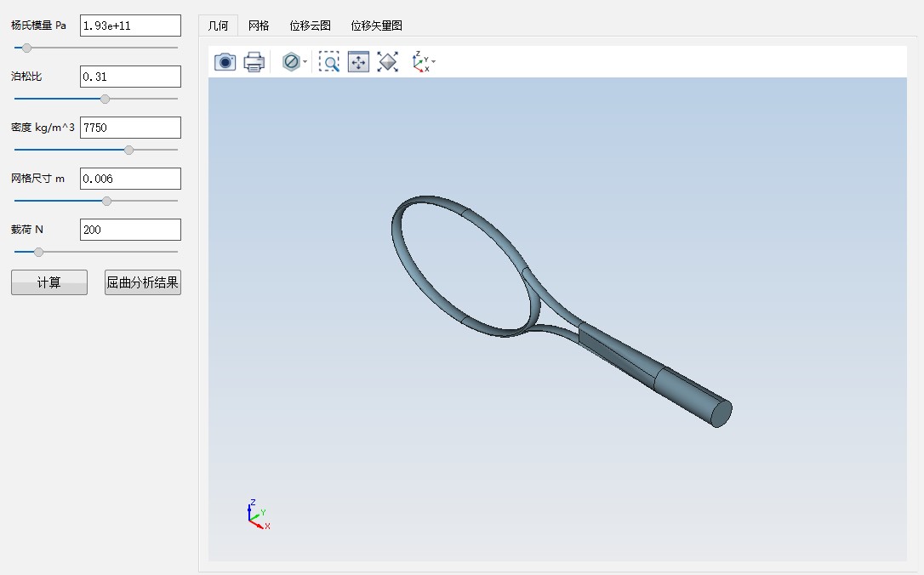Click the 密度 slider handle
The width and height of the screenshot is (924, 575).
click(x=128, y=151)
